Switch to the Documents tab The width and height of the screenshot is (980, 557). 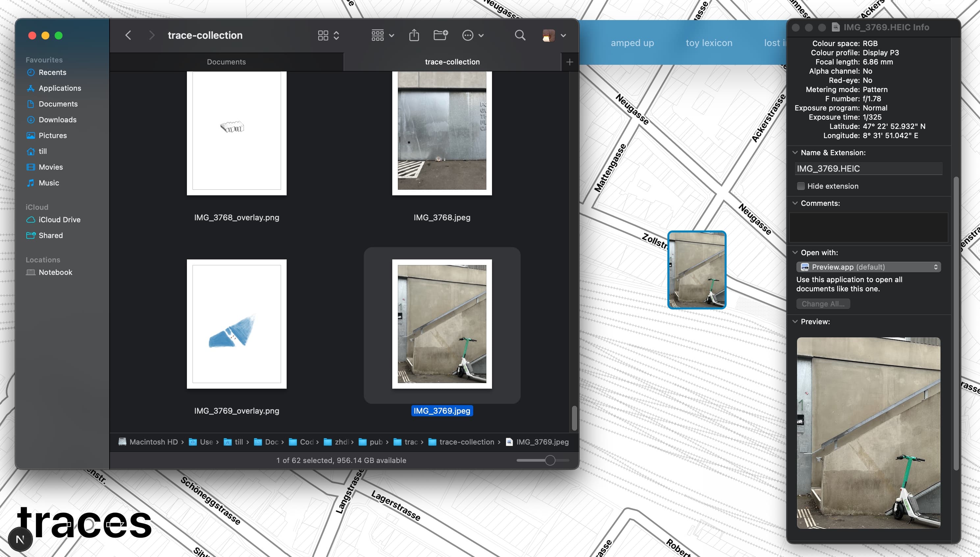(226, 61)
